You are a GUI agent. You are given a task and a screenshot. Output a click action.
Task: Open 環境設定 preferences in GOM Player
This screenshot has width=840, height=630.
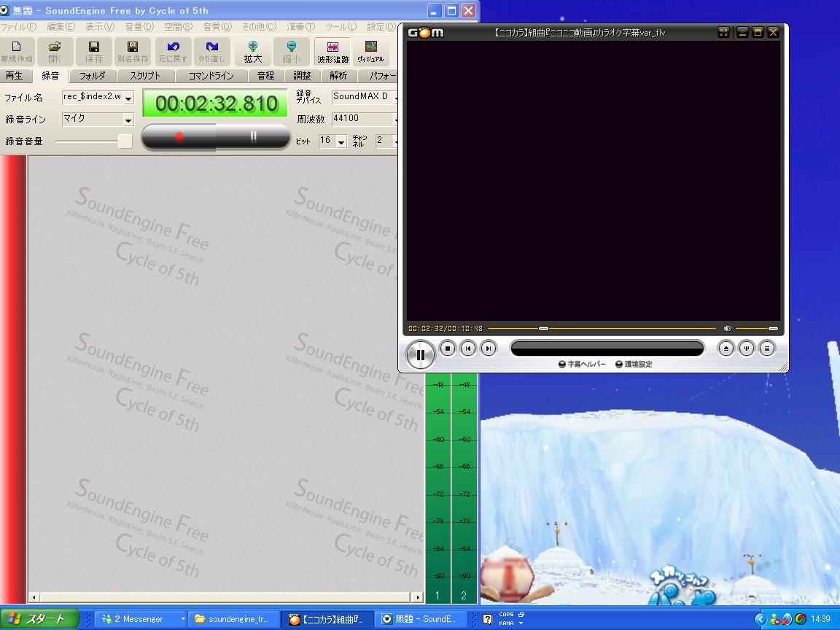pyautogui.click(x=634, y=365)
